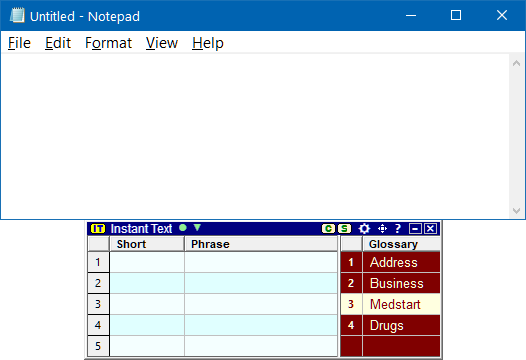The height and width of the screenshot is (360, 526).
Task: Minimize the Instant Text panel
Action: (415, 229)
